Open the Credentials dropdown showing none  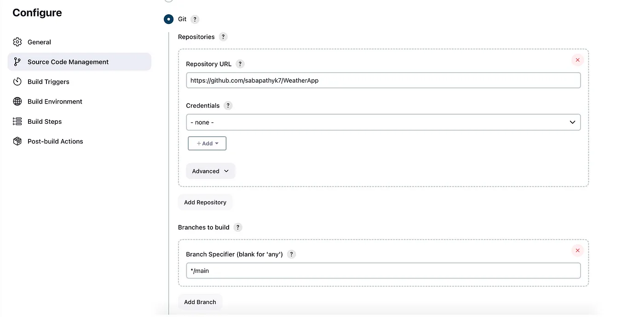coord(383,122)
